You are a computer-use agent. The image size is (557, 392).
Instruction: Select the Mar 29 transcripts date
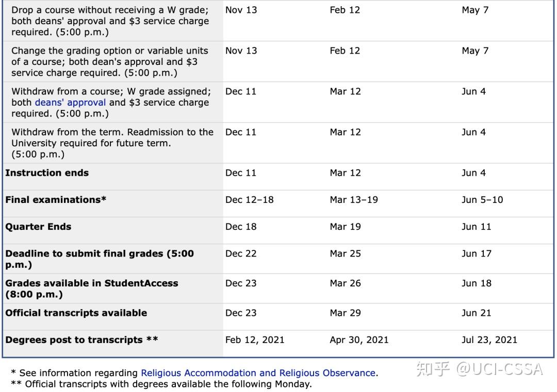(345, 313)
